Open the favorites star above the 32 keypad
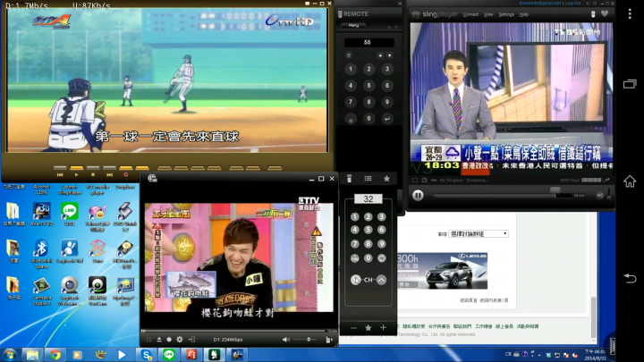 click(386, 178)
